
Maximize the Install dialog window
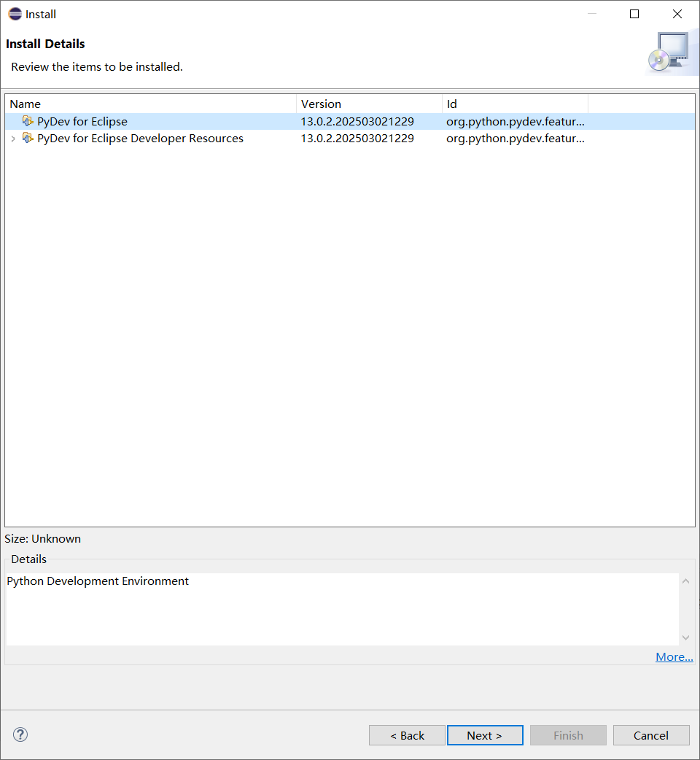(x=634, y=14)
